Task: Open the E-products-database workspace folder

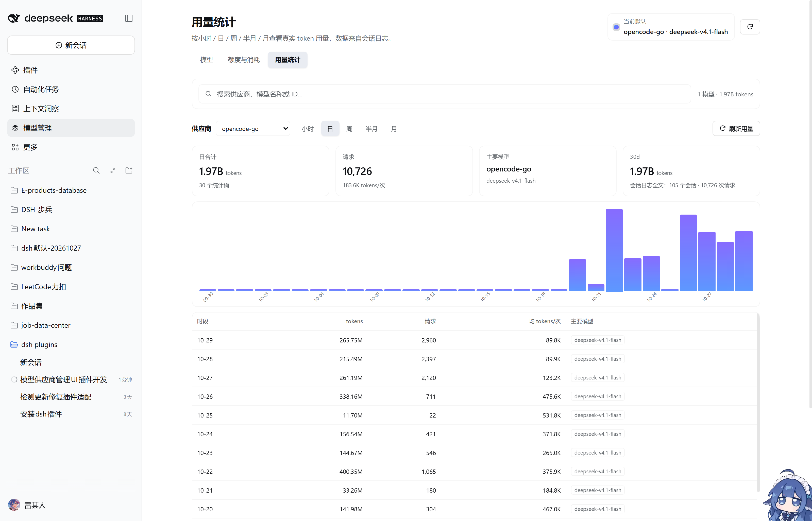Action: click(71, 190)
